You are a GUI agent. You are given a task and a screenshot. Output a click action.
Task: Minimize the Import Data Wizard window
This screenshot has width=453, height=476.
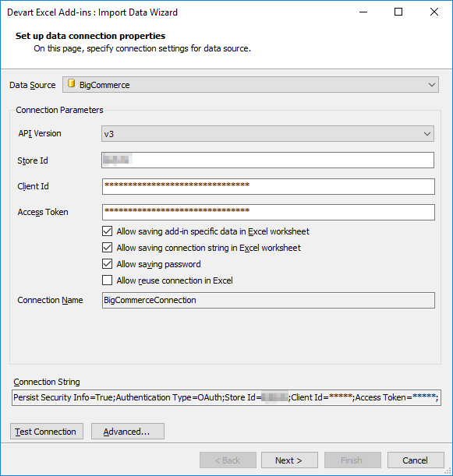click(x=363, y=12)
